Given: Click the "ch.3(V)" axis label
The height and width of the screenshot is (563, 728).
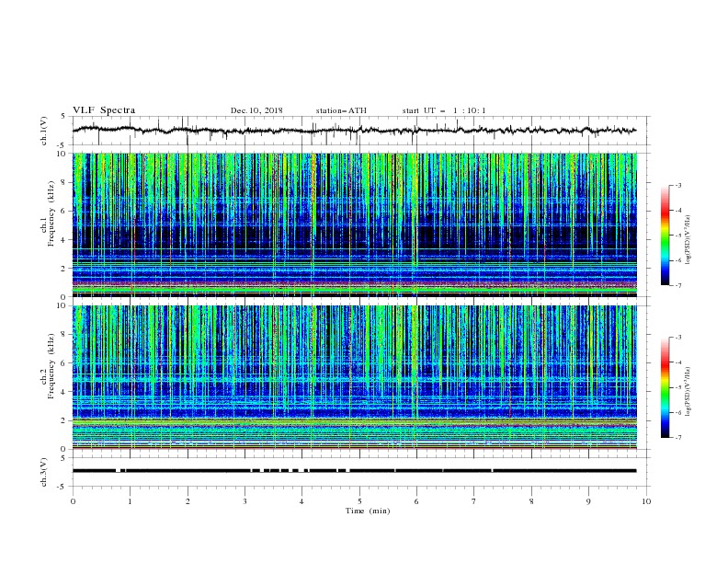Looking at the screenshot, I should [44, 472].
